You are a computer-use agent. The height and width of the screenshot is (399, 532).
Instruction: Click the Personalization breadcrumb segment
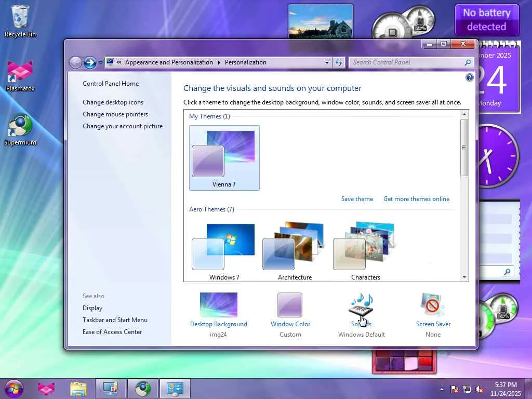click(245, 62)
